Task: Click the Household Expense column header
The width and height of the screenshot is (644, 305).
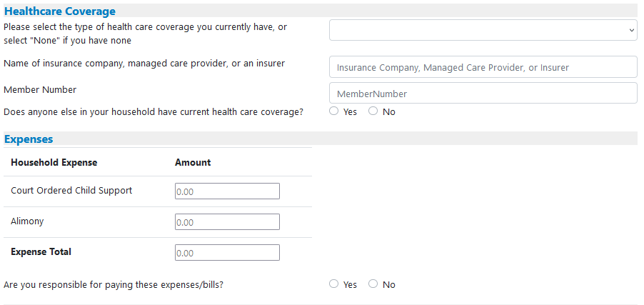Action: click(54, 162)
